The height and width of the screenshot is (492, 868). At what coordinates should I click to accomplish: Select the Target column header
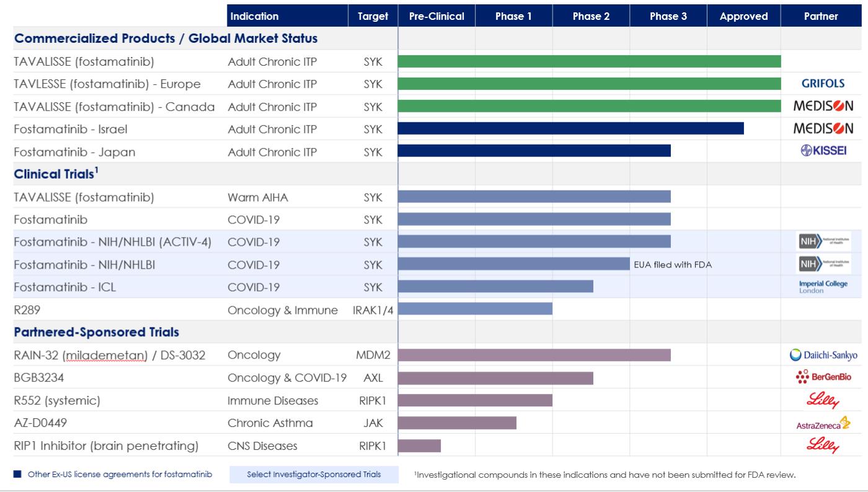[x=373, y=17]
